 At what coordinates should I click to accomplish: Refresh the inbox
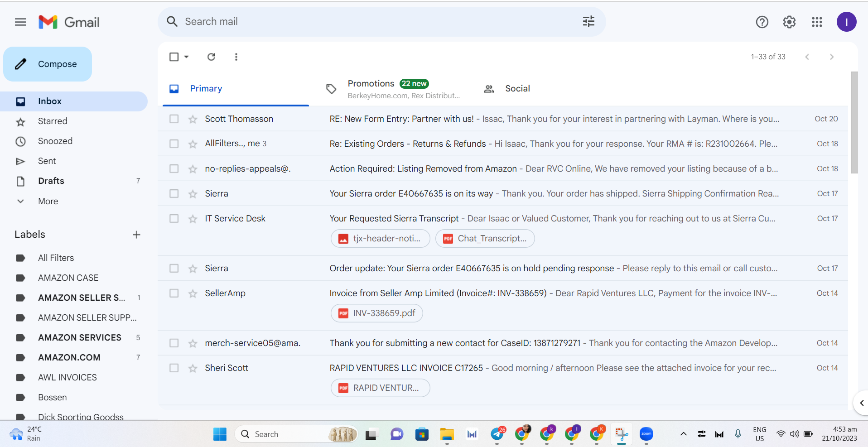point(211,57)
